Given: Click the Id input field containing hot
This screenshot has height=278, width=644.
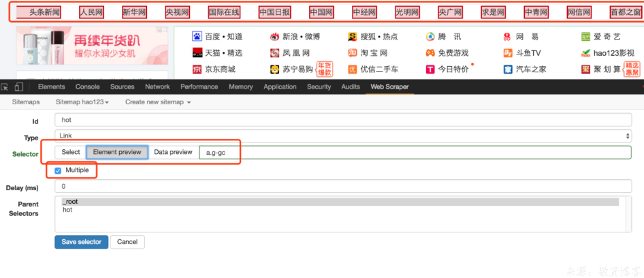Looking at the screenshot, I should click(x=343, y=120).
